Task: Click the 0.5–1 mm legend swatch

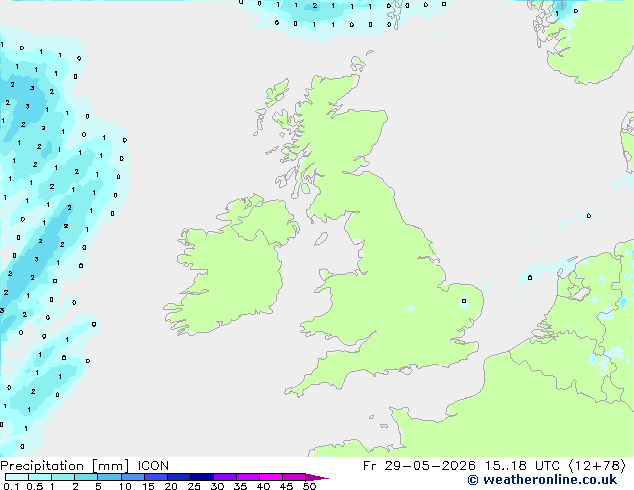Action: point(40,477)
